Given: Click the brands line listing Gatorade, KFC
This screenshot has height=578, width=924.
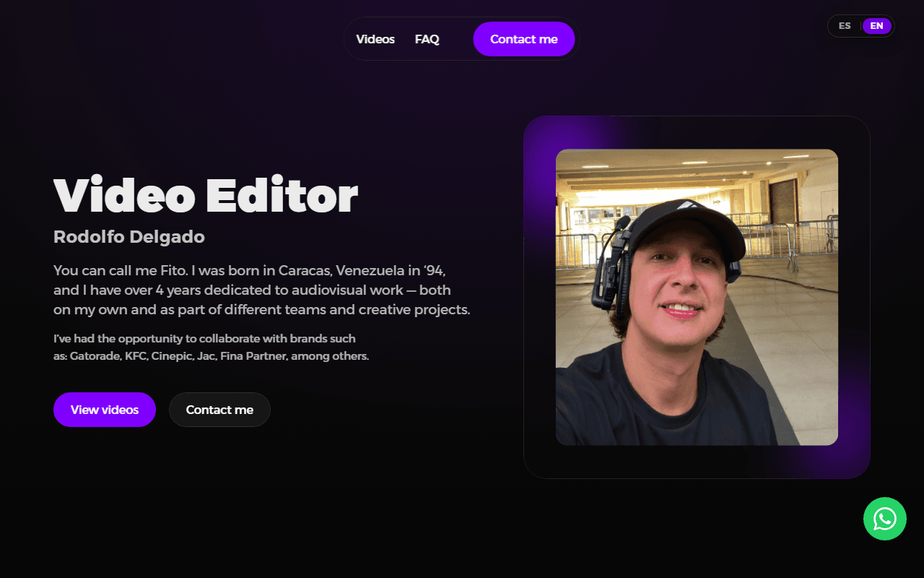Looking at the screenshot, I should (212, 348).
